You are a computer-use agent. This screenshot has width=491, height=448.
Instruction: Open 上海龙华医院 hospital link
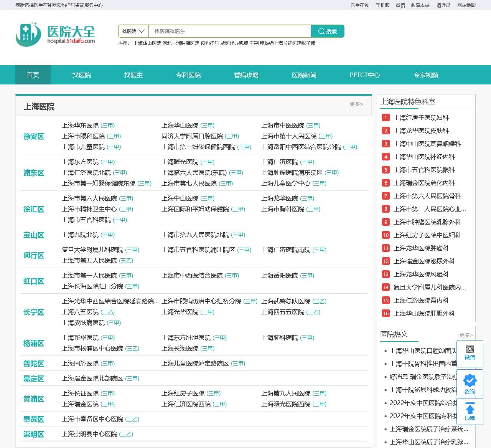[x=280, y=198]
